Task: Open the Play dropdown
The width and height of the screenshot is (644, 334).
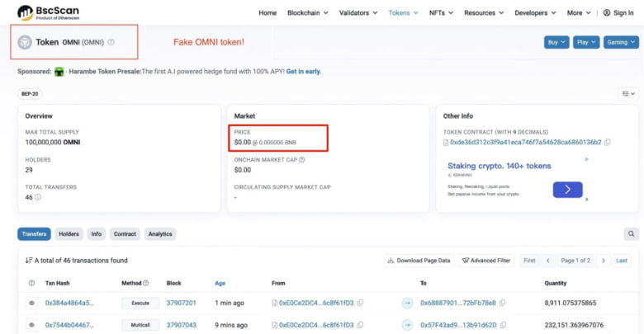Action: (586, 42)
